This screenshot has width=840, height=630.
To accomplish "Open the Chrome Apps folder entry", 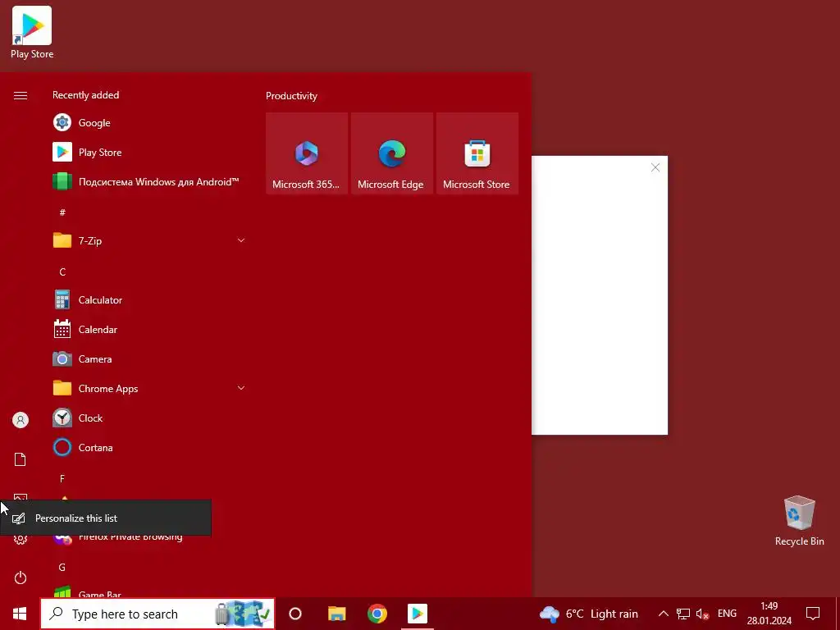I will (x=149, y=388).
